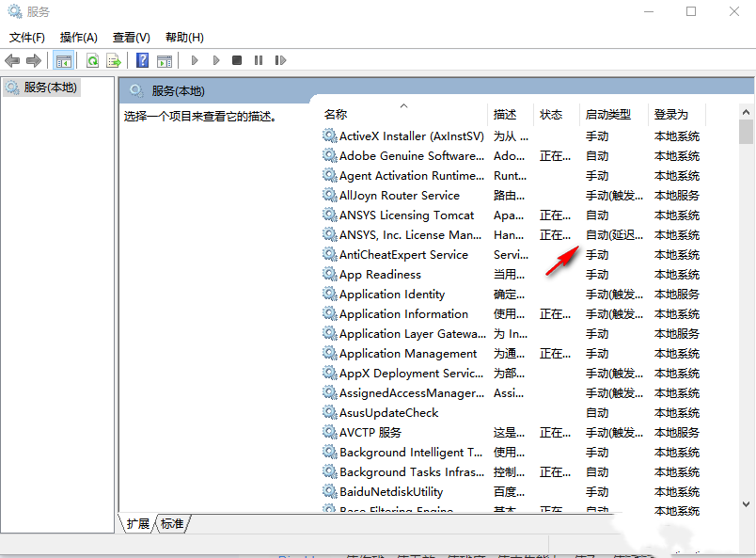The height and width of the screenshot is (558, 756).
Task: Sort by the 启动类型 column header
Action: (x=607, y=115)
